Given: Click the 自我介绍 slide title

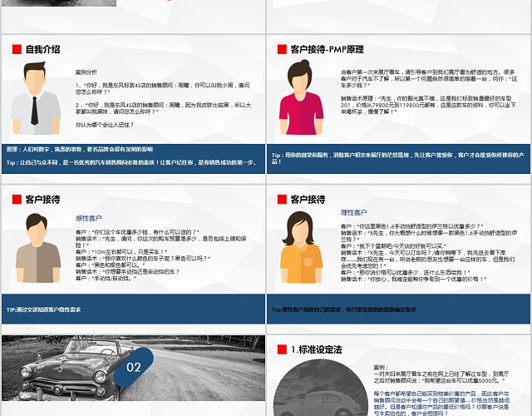Looking at the screenshot, I should 42,50.
